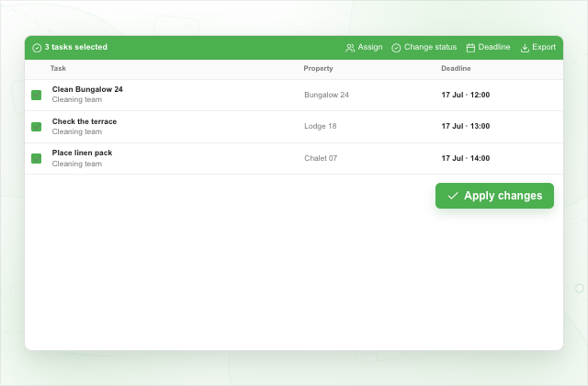Screen dimensions: 588x386
Task: Click the Export download icon
Action: click(525, 48)
